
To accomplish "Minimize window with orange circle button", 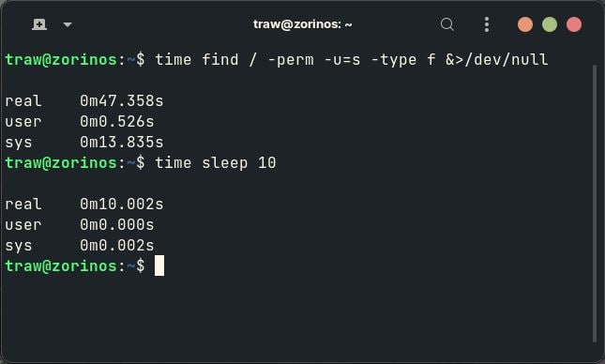I will 525,24.
